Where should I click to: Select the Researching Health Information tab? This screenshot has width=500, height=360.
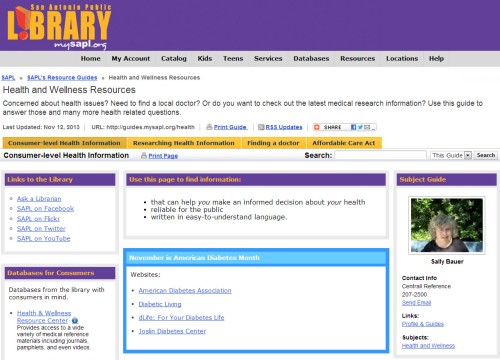(184, 143)
